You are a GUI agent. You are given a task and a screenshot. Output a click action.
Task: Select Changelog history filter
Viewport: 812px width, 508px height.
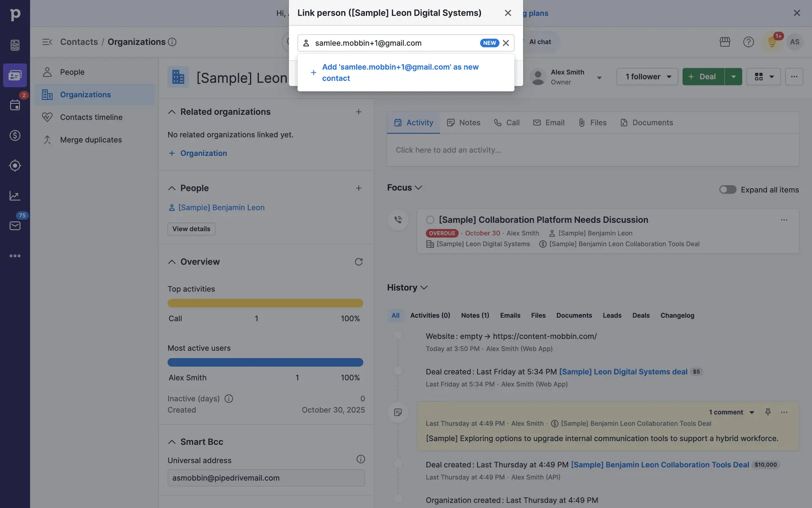click(677, 315)
